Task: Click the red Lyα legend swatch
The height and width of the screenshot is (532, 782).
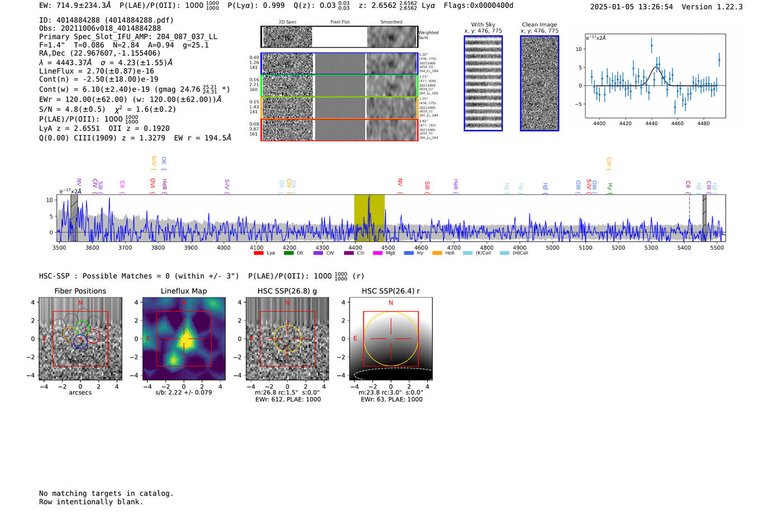Action: click(x=259, y=253)
